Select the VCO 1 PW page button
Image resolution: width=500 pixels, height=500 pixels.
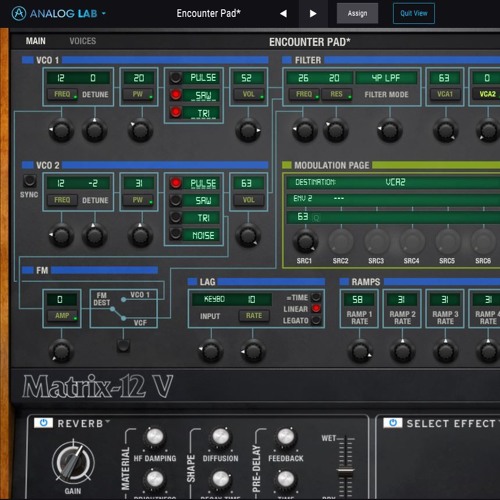[x=138, y=94]
